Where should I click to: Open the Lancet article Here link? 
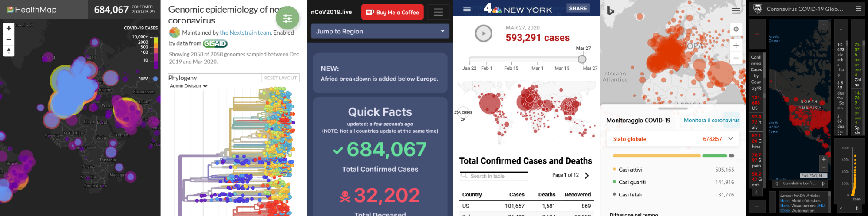coord(785,201)
